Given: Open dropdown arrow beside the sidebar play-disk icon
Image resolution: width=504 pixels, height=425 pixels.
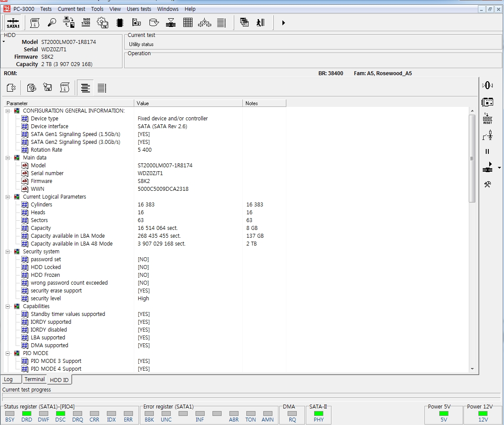Looking at the screenshot, I should [499, 168].
